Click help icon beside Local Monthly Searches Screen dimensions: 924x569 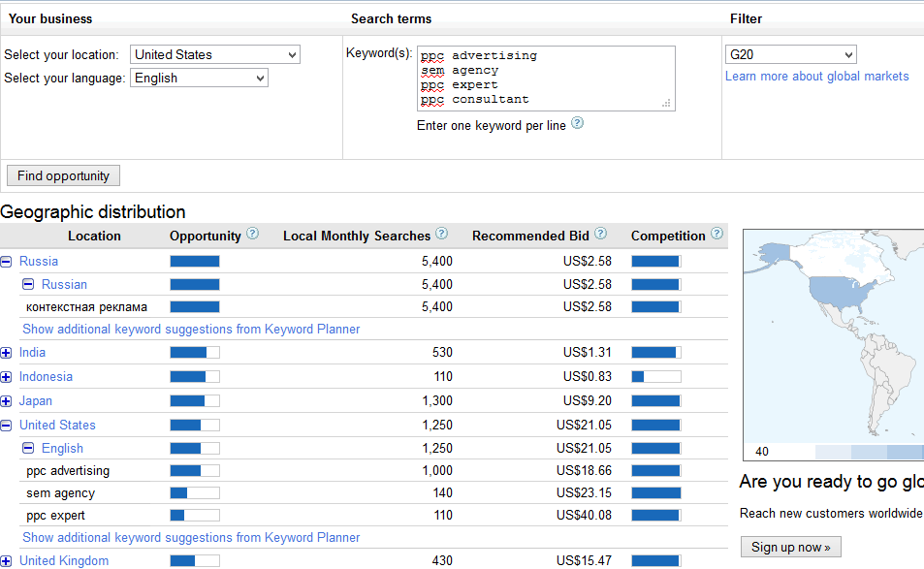[442, 234]
